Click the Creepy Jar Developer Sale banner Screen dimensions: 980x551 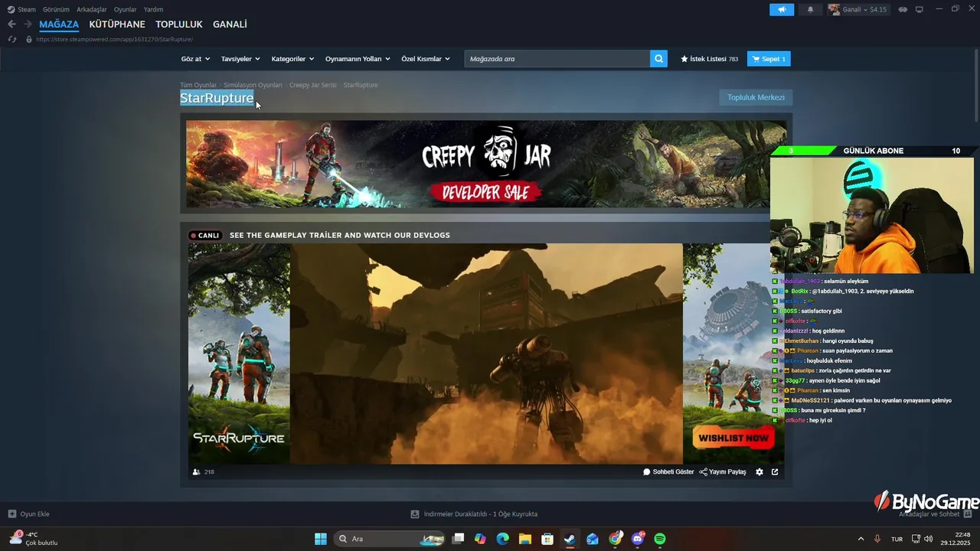(x=486, y=164)
